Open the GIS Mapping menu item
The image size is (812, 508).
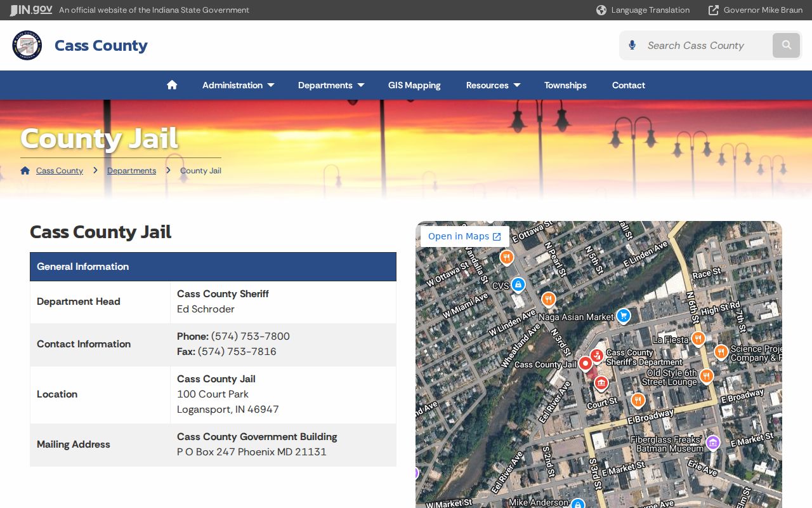point(414,85)
